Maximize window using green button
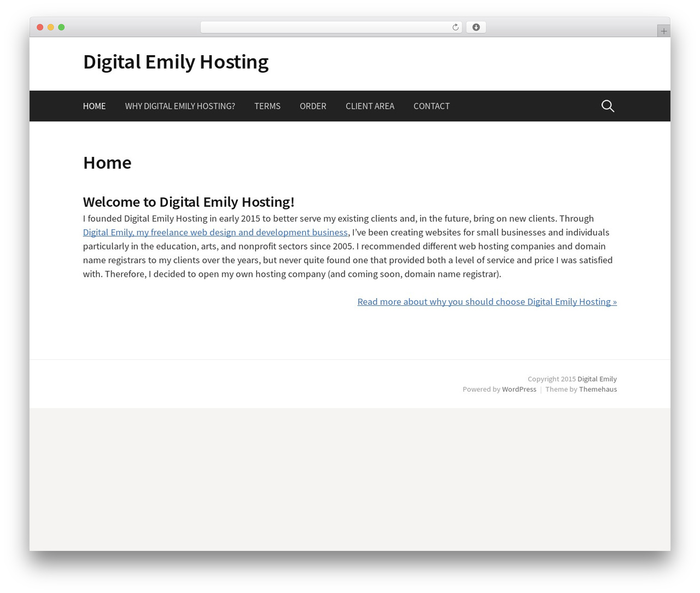Viewport: 700px width, 593px height. pos(61,27)
